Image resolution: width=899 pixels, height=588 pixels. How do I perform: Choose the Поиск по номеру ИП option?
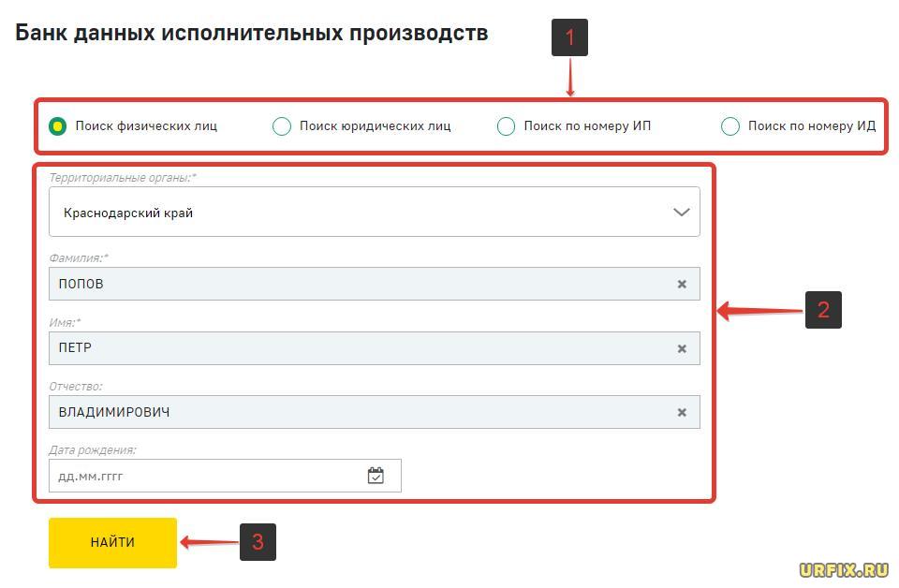[506, 126]
